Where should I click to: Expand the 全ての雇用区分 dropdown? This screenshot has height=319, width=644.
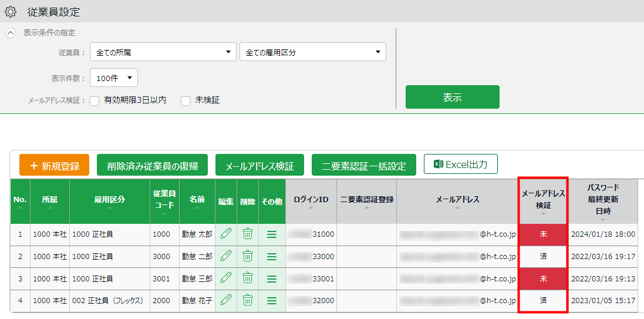312,52
